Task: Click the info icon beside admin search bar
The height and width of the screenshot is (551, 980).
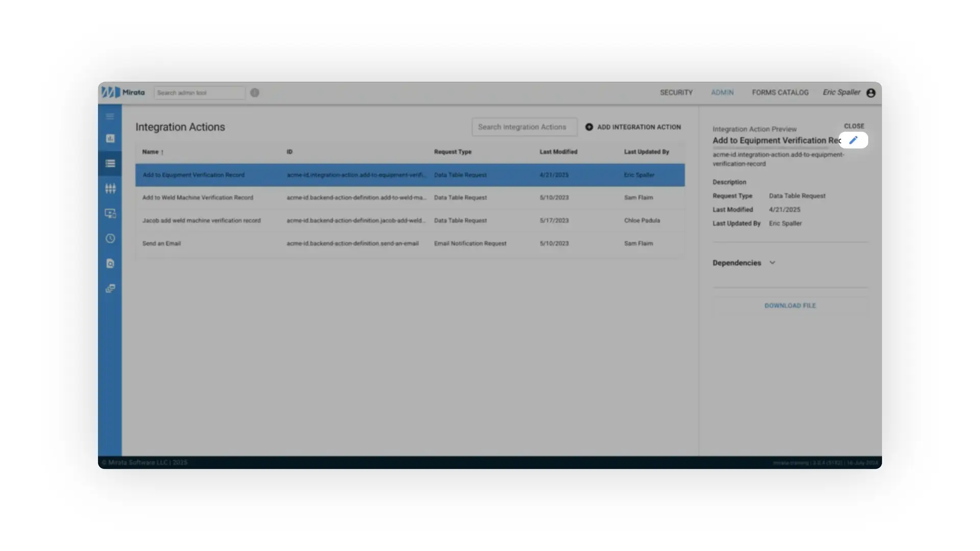Action: 254,92
